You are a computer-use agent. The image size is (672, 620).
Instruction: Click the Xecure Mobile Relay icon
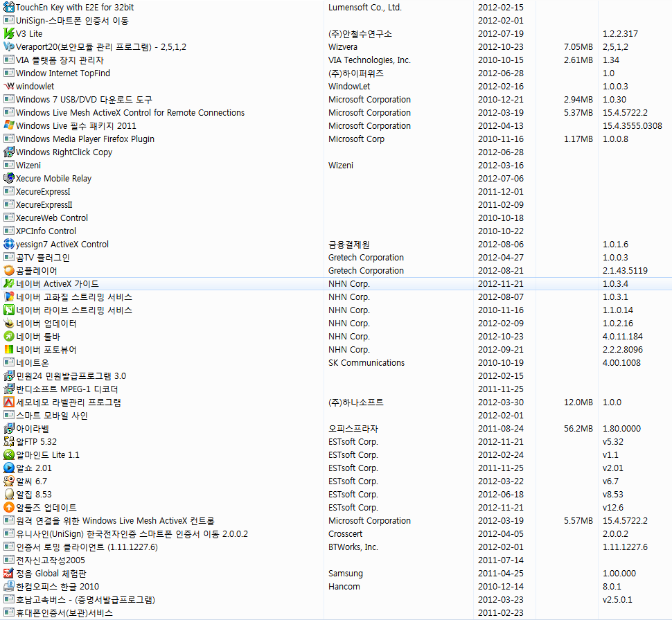click(x=8, y=178)
